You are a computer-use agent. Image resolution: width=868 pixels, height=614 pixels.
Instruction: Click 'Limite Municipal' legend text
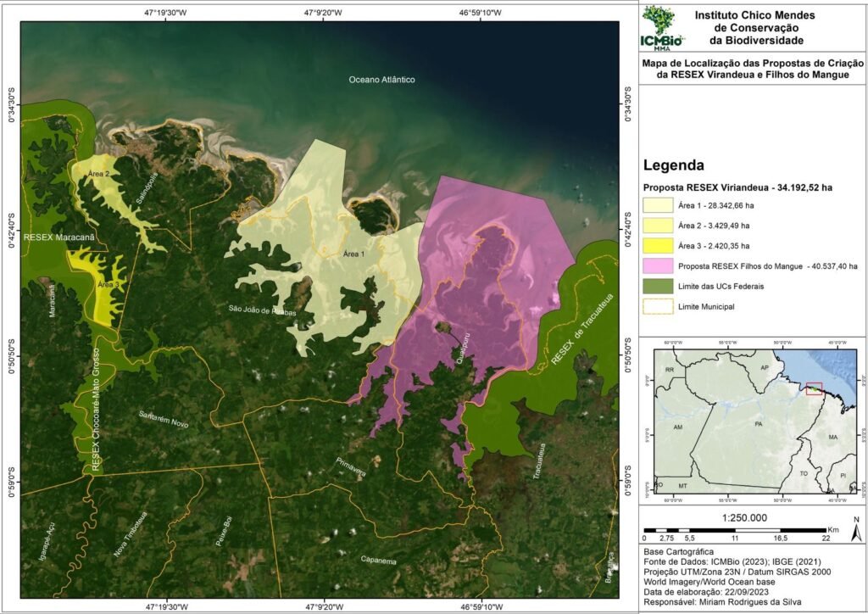pos(706,307)
